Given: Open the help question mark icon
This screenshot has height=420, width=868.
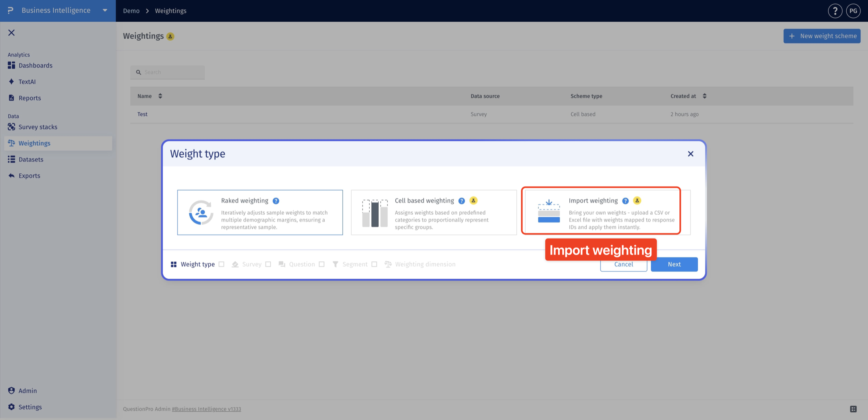Looking at the screenshot, I should (x=835, y=11).
